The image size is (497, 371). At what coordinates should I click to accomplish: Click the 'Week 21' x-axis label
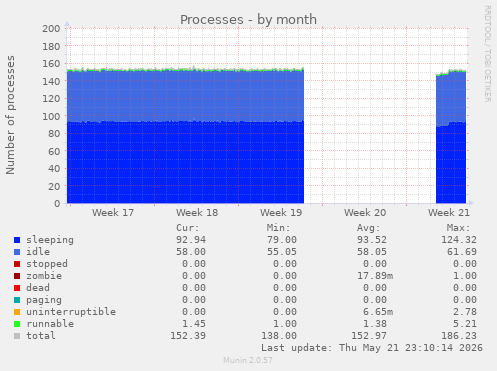pyautogui.click(x=449, y=213)
